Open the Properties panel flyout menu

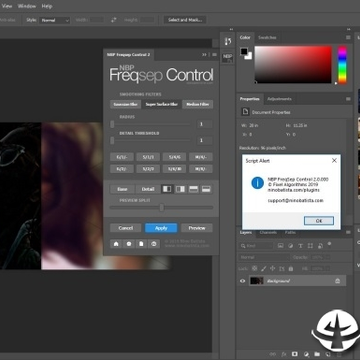[348, 99]
